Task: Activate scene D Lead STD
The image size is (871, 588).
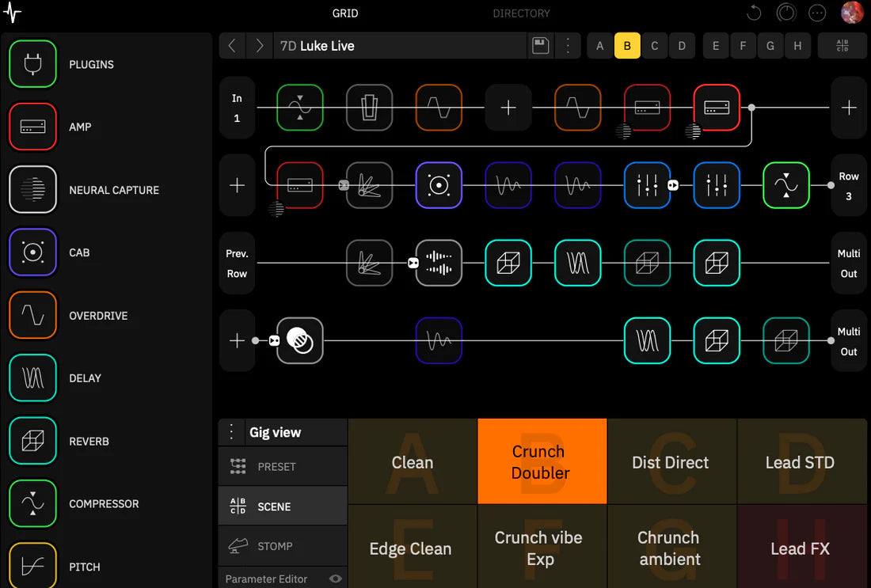Action: 801,461
